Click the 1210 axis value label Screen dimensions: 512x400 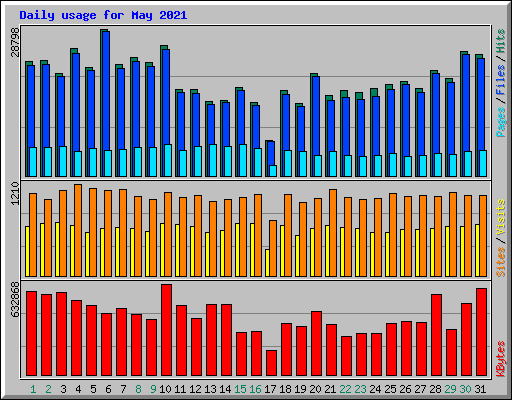click(x=15, y=194)
